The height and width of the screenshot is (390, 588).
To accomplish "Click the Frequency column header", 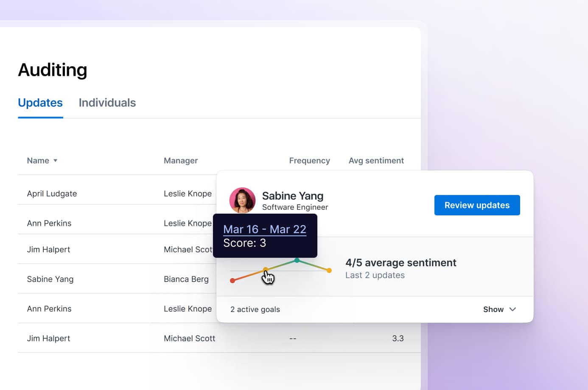I will click(x=310, y=160).
